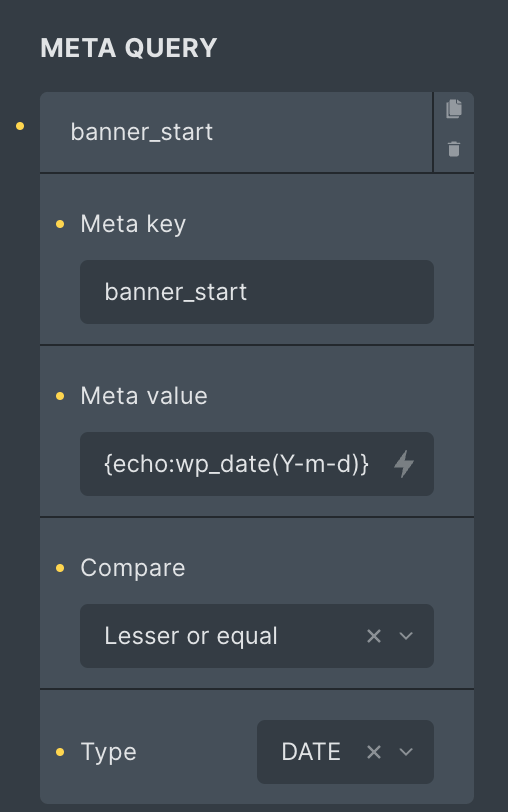Open the Lesser or equal combo box
The height and width of the screenshot is (812, 508).
[257, 636]
